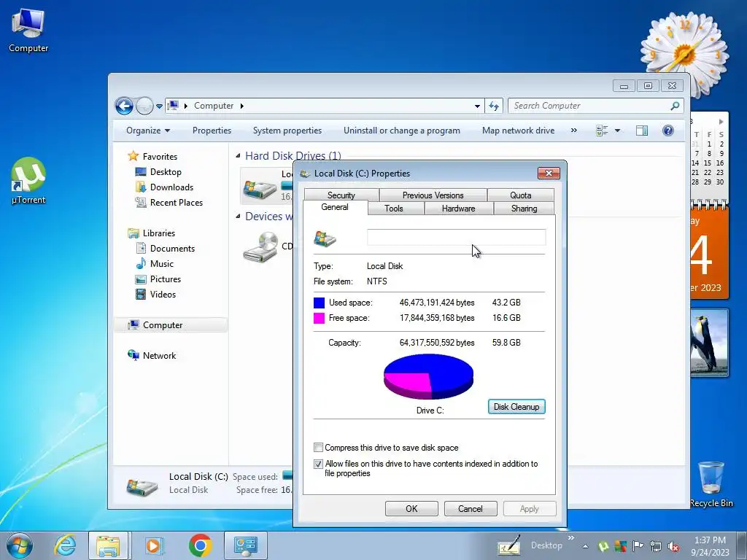The width and height of the screenshot is (747, 560).
Task: Click the drive label text field
Action: click(457, 237)
